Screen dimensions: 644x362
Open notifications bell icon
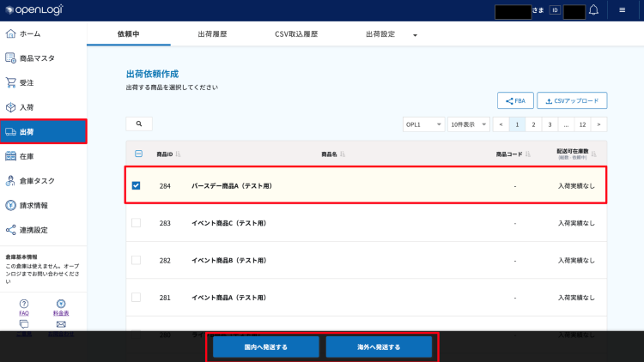[x=593, y=9]
